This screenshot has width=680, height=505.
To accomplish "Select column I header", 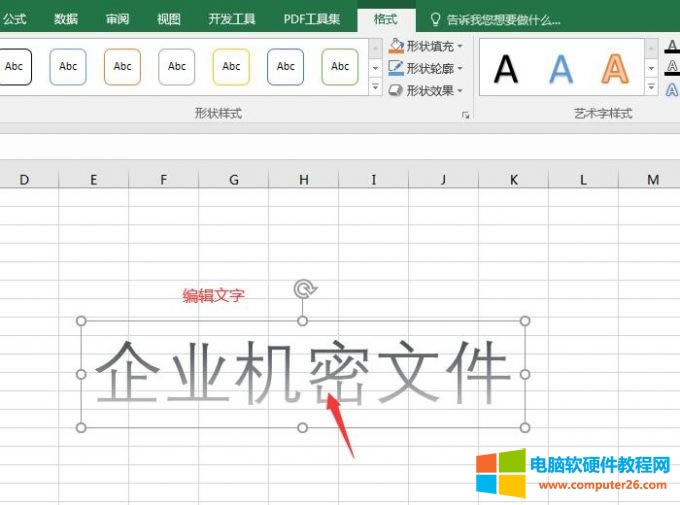I will pyautogui.click(x=373, y=179).
